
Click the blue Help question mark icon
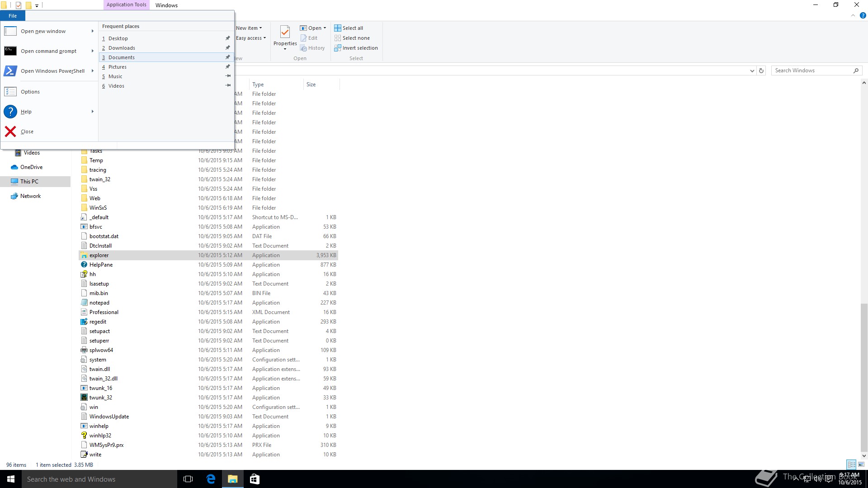(10, 112)
